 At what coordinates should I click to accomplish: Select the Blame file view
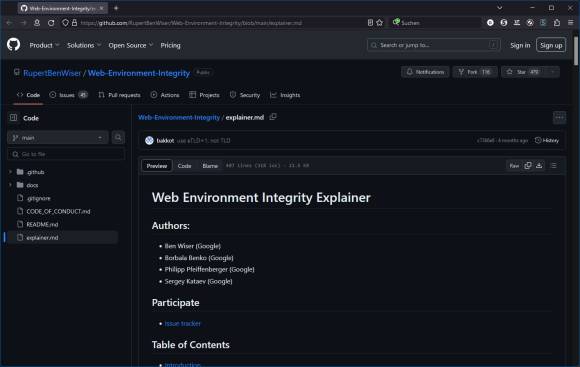click(210, 166)
